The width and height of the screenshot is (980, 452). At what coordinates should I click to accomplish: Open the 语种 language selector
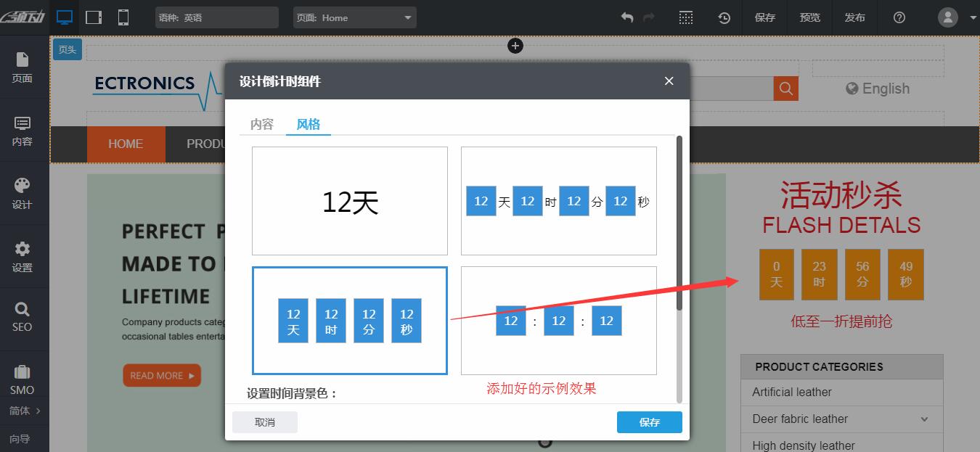(216, 17)
